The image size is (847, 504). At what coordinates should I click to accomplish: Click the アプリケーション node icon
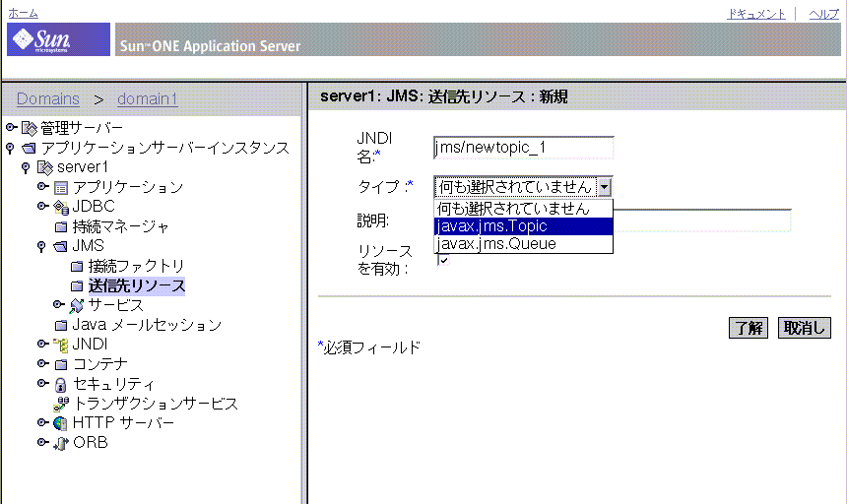(61, 188)
